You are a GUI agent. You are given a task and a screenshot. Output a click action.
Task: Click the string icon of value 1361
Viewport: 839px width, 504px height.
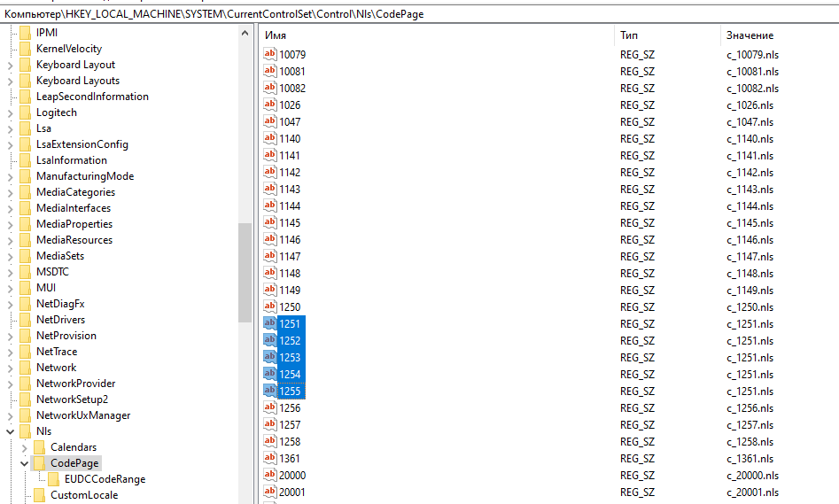point(269,458)
